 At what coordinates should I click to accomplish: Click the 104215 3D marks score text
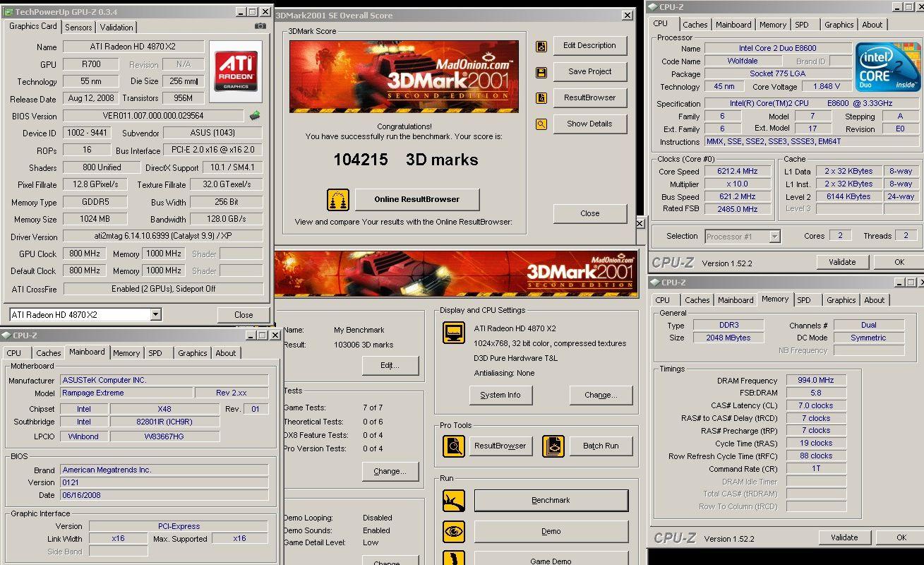pos(406,160)
